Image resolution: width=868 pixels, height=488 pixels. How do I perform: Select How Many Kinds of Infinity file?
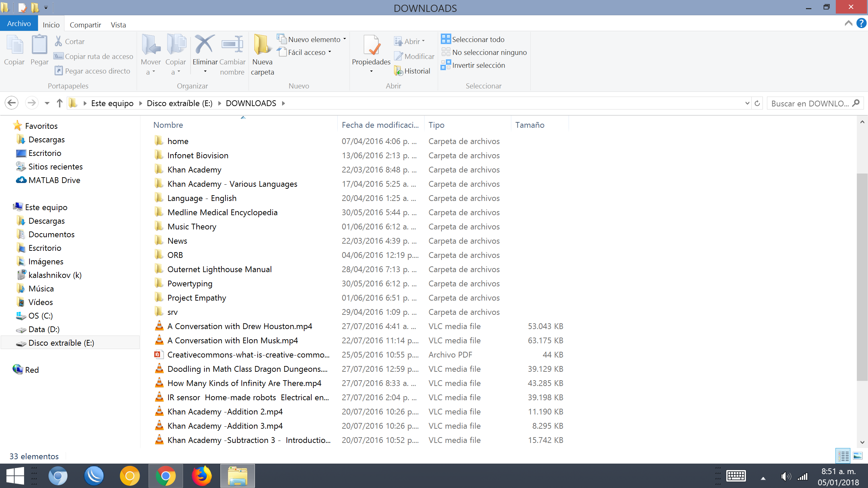pyautogui.click(x=244, y=383)
